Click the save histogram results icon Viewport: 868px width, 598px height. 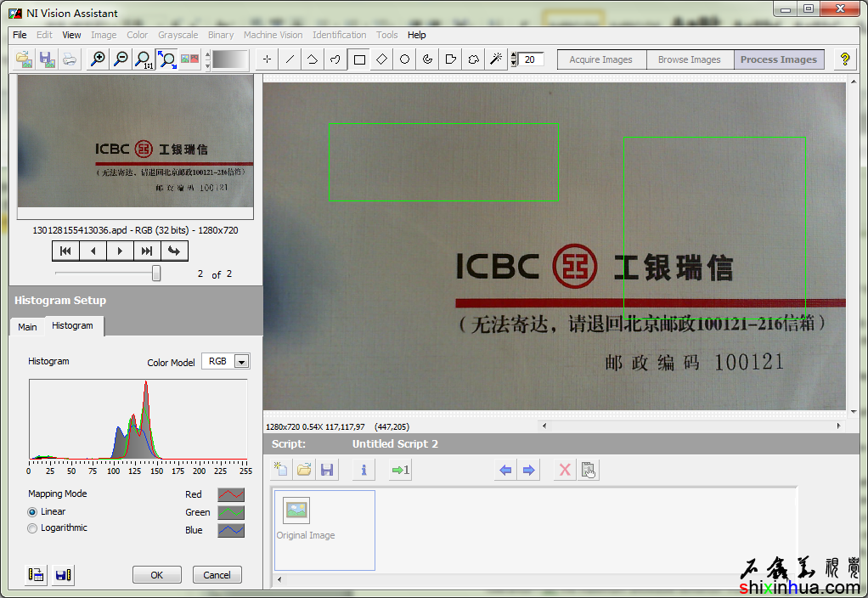click(63, 575)
